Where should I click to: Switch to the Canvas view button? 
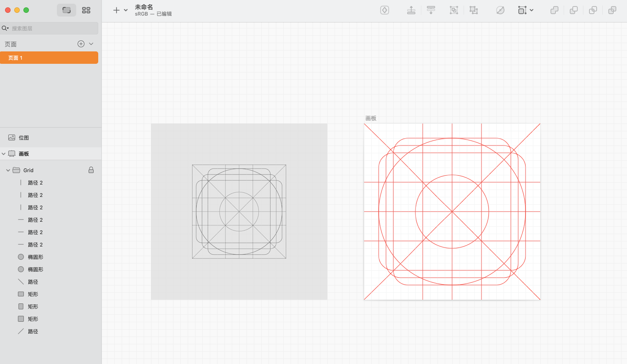pyautogui.click(x=67, y=10)
